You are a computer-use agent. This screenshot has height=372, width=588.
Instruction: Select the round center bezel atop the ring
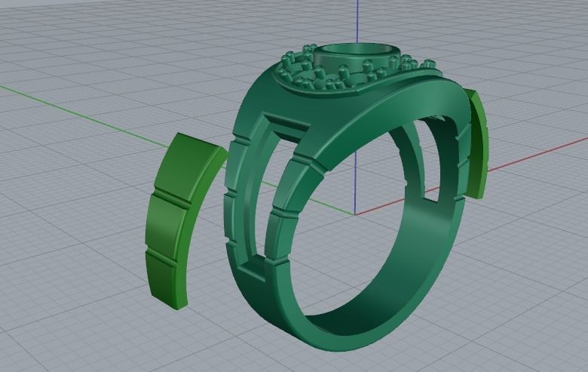click(356, 57)
